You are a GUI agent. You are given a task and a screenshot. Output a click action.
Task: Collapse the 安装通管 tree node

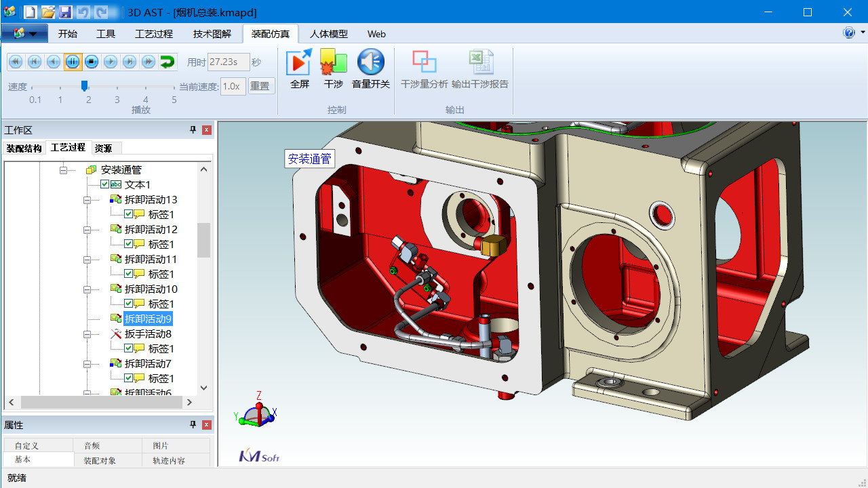[x=63, y=170]
